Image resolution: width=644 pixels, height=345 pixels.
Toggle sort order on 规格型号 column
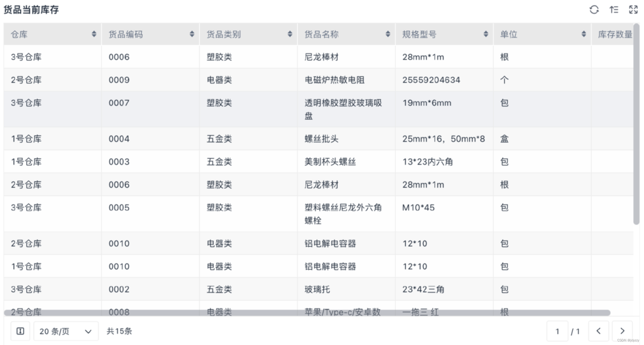[x=486, y=34]
